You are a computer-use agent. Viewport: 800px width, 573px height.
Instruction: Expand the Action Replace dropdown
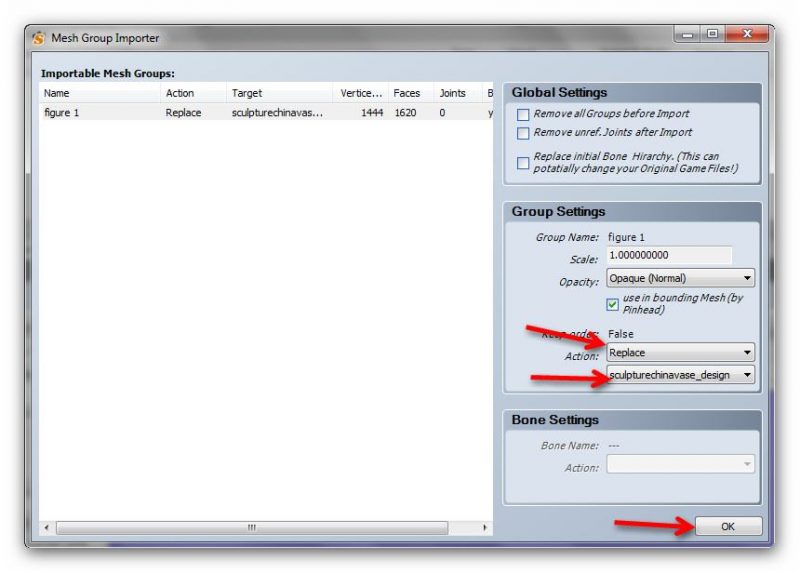pos(680,352)
